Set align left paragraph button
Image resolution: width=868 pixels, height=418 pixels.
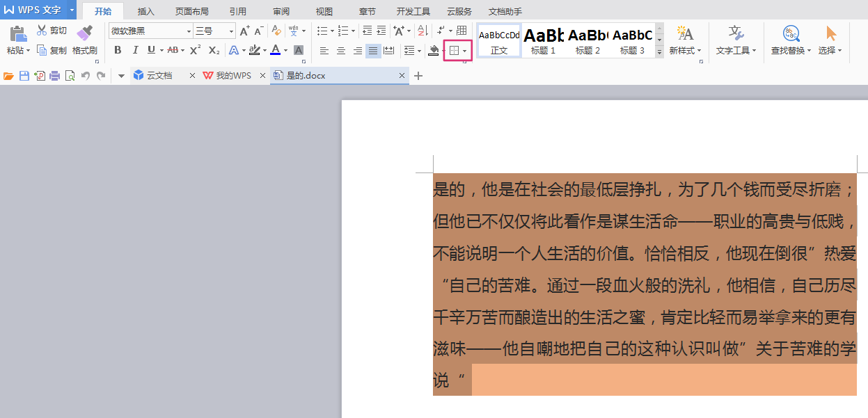[x=324, y=51]
